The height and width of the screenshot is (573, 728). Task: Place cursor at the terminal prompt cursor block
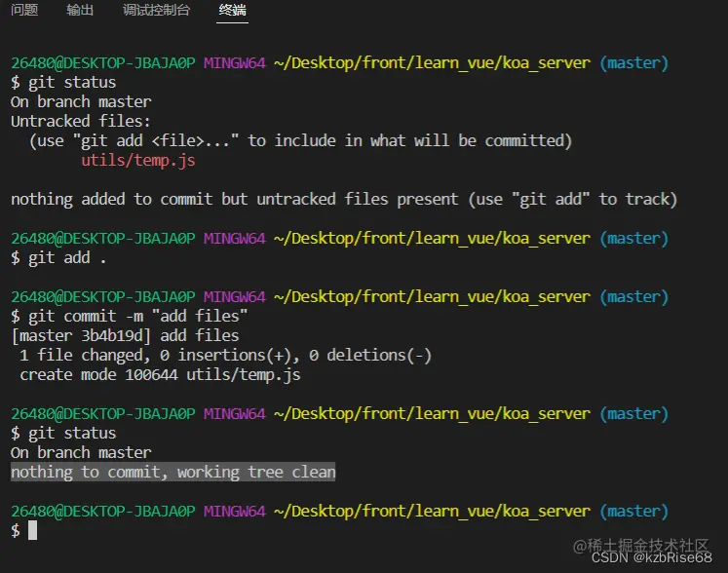coord(32,530)
